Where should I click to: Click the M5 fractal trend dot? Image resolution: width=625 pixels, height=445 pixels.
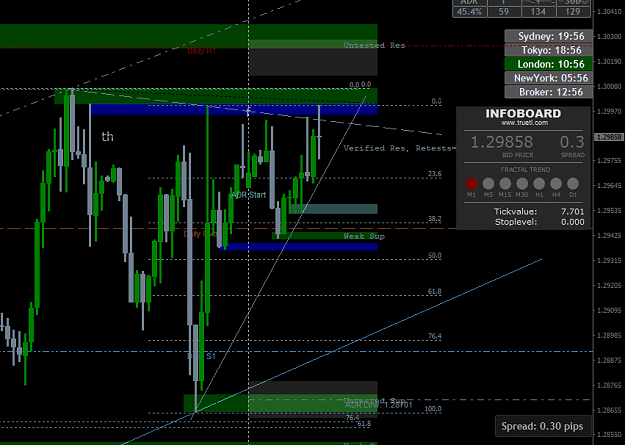tap(488, 184)
